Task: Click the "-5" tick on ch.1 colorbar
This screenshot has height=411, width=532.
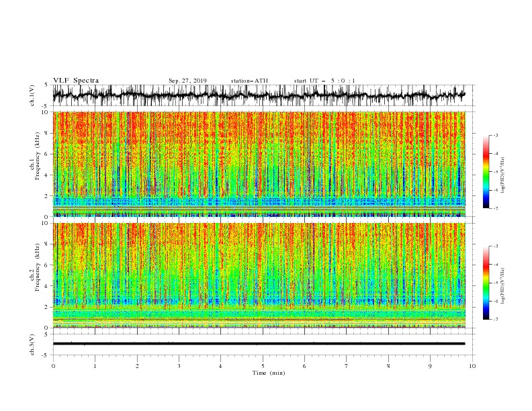Action: tap(496, 172)
